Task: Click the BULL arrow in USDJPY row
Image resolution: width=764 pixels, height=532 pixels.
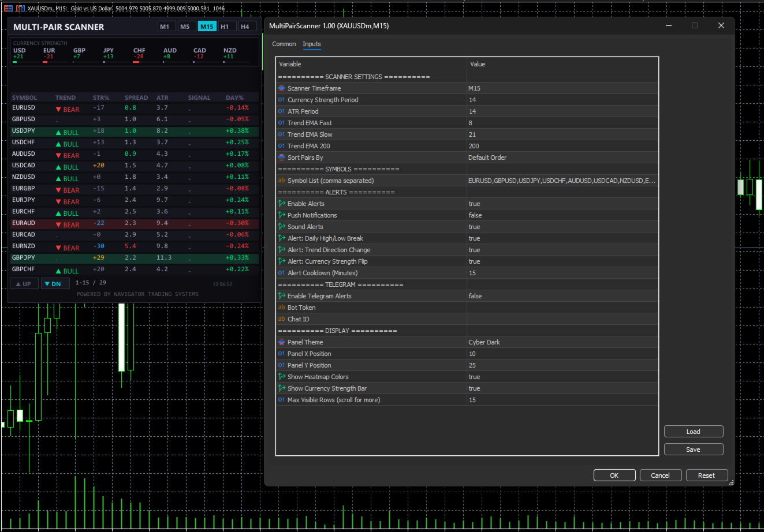Action: click(x=58, y=133)
